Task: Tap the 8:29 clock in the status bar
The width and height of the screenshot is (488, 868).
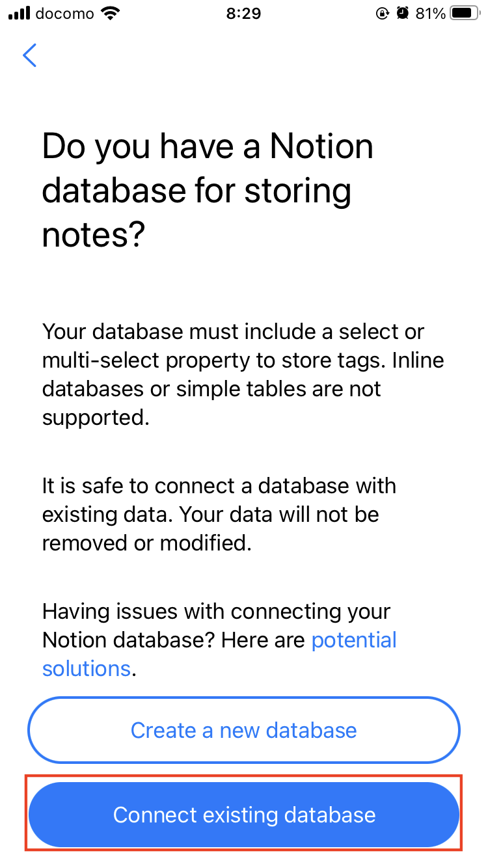Action: pyautogui.click(x=243, y=13)
